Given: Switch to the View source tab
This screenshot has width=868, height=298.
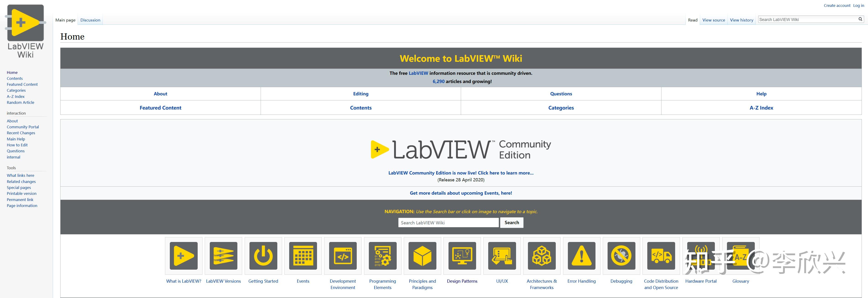Looking at the screenshot, I should [713, 20].
